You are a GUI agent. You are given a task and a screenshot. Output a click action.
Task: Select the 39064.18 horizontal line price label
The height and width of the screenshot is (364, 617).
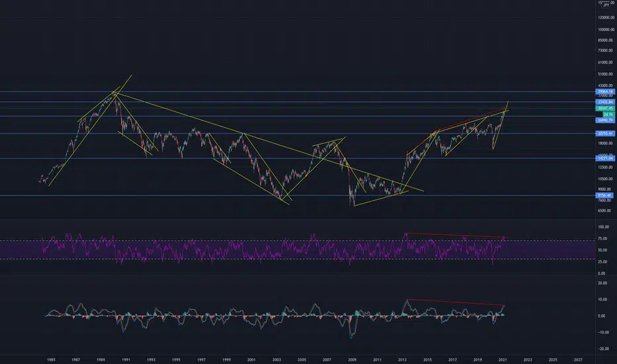[605, 92]
